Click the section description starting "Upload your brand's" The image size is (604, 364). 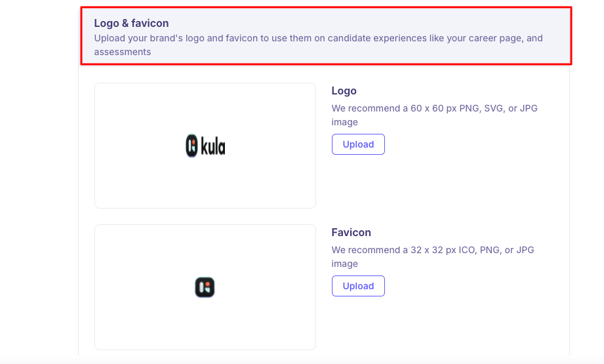tap(197, 38)
